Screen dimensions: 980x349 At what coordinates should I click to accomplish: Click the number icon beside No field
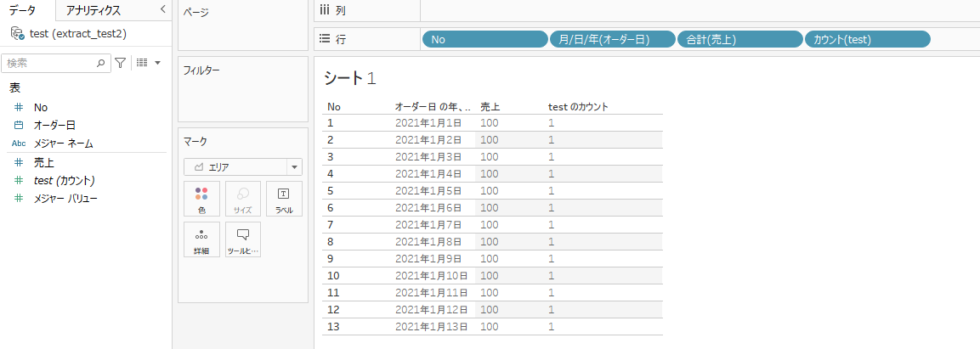click(x=19, y=107)
